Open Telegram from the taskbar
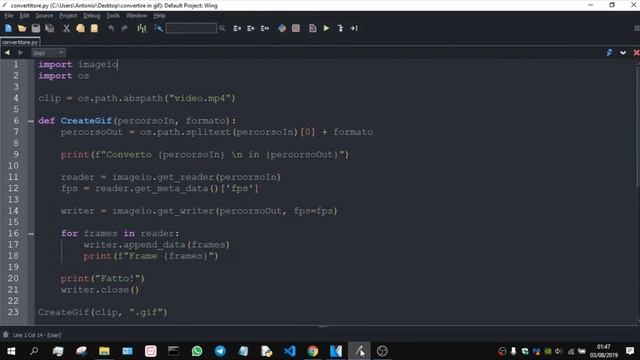 220,351
